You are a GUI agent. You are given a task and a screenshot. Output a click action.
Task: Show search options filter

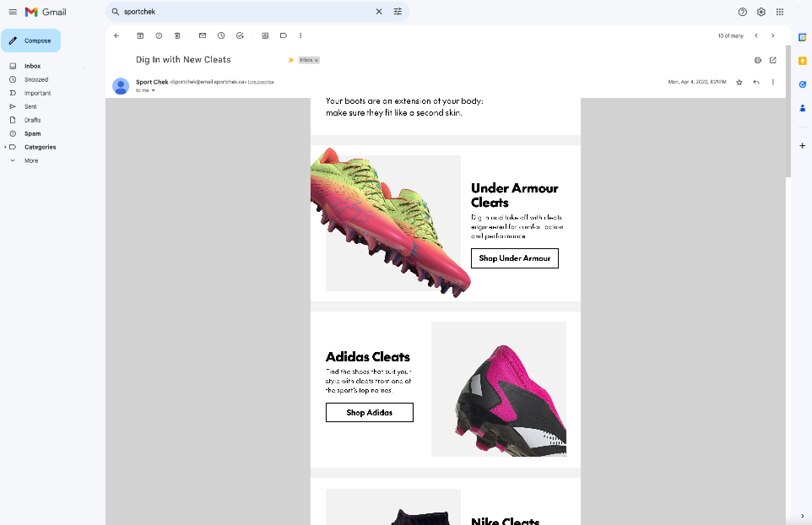[x=398, y=12]
